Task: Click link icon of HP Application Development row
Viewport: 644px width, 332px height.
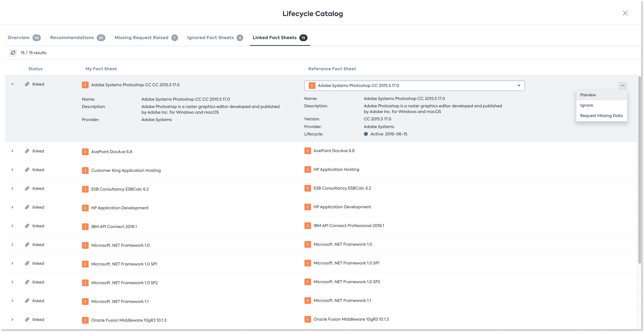Action: coord(27,207)
